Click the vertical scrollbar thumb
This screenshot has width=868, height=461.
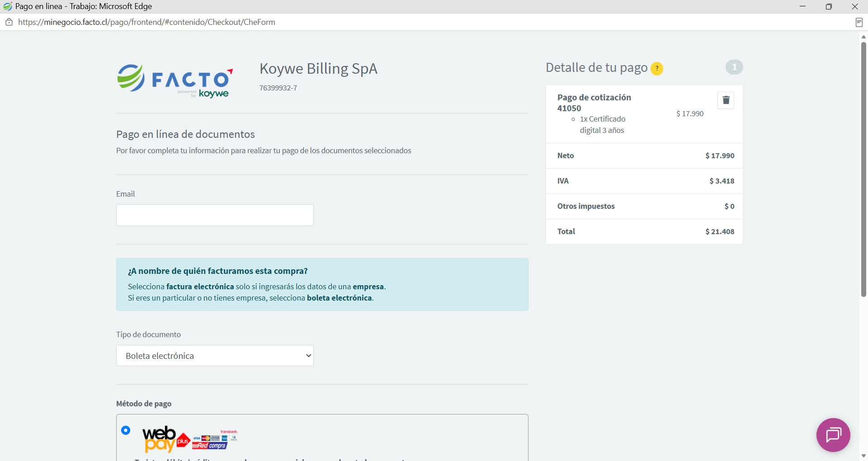pyautogui.click(x=863, y=169)
